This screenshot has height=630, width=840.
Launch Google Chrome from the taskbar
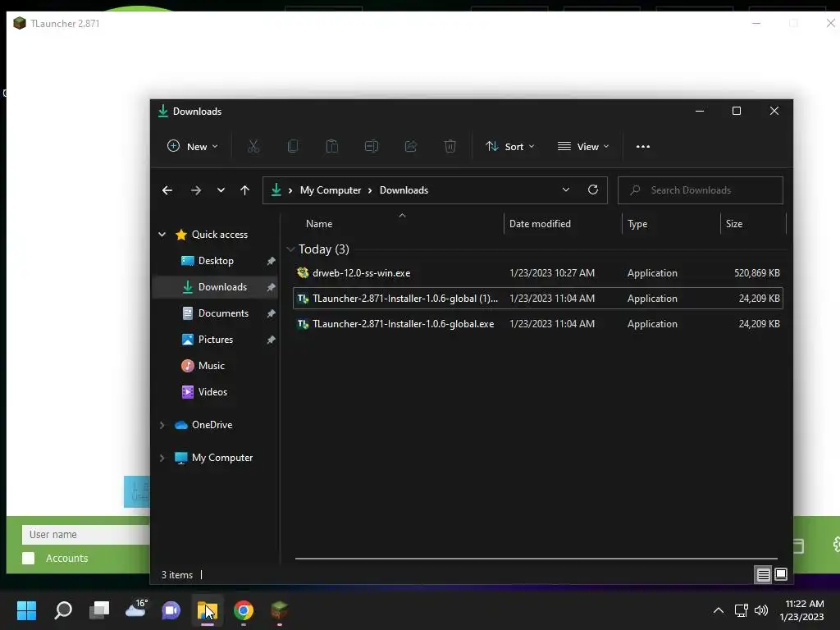click(243, 610)
